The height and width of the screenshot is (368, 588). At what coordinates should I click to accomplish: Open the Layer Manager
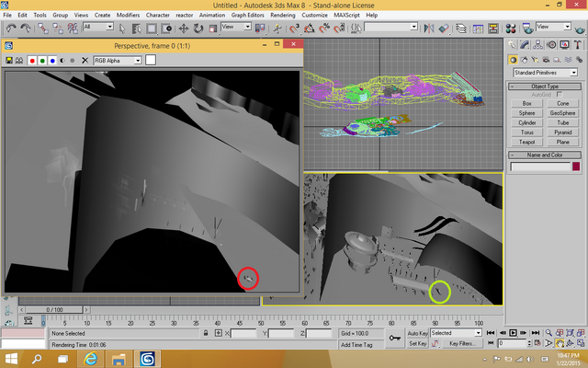461,29
